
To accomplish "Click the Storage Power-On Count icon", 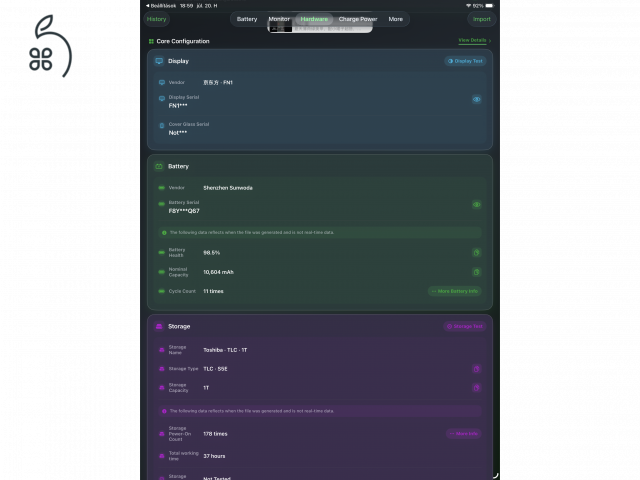I will [x=162, y=434].
